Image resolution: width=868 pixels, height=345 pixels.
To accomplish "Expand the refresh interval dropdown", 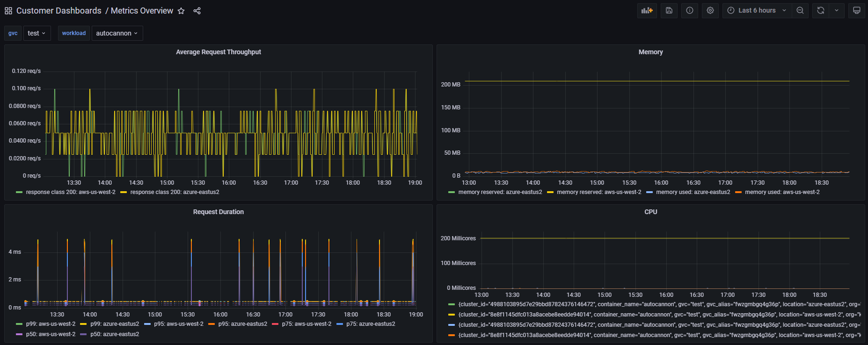I will click(837, 10).
